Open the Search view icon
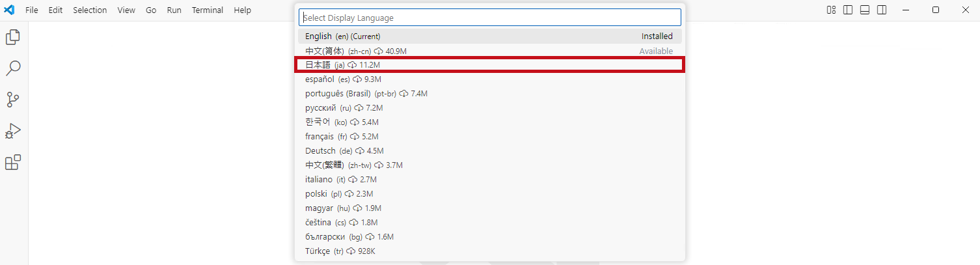 tap(13, 68)
